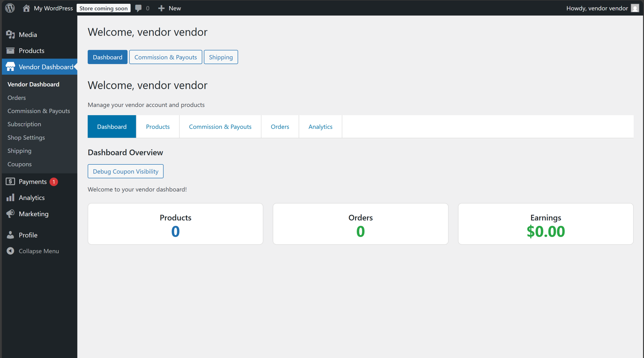Viewport: 644px width, 358px height.
Task: Click the My WordPress site name
Action: coord(53,8)
